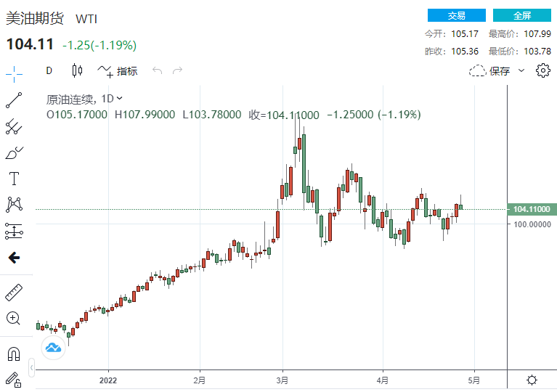Toggle magnet snap mode
The height and width of the screenshot is (392, 557).
14,354
